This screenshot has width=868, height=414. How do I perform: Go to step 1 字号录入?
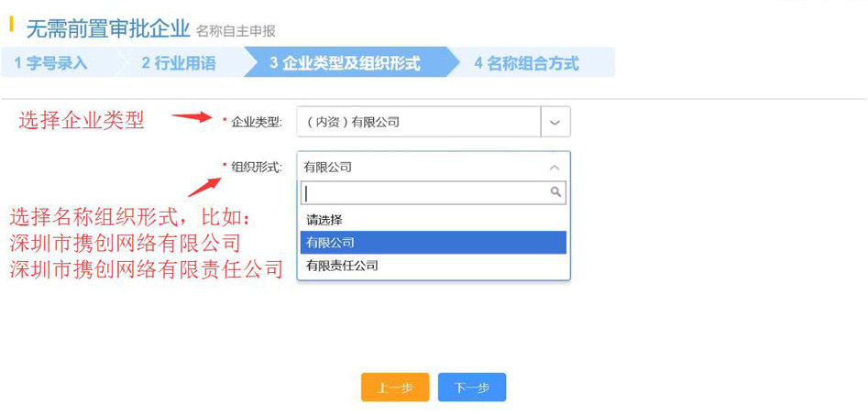point(51,63)
